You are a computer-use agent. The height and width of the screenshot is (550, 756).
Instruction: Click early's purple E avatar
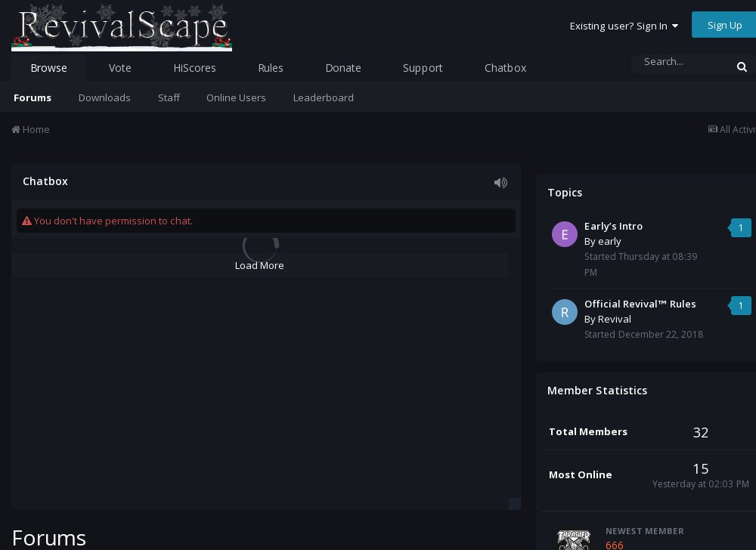click(x=565, y=234)
